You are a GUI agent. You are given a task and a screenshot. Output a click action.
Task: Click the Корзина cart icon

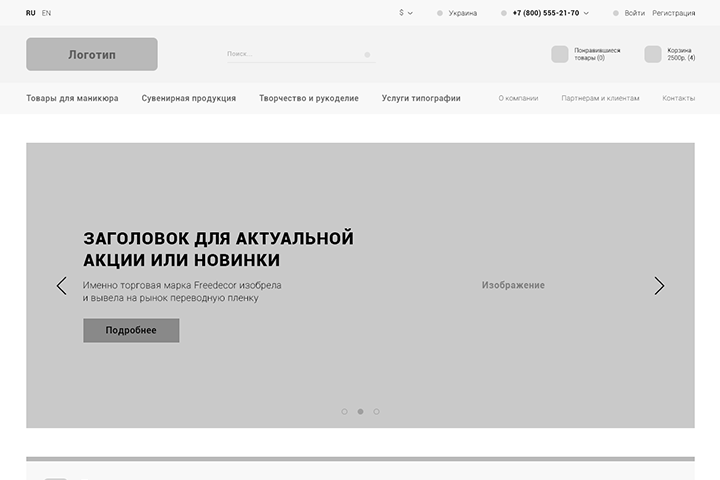point(653,54)
